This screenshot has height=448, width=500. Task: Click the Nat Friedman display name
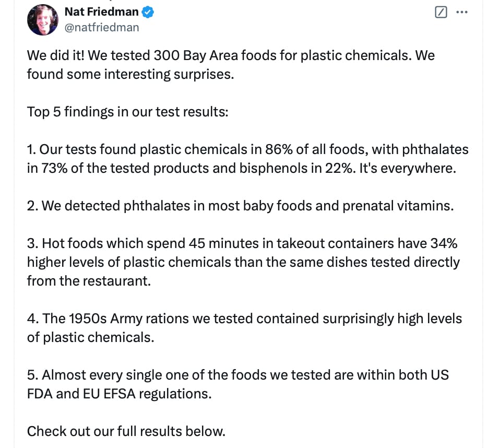(101, 12)
